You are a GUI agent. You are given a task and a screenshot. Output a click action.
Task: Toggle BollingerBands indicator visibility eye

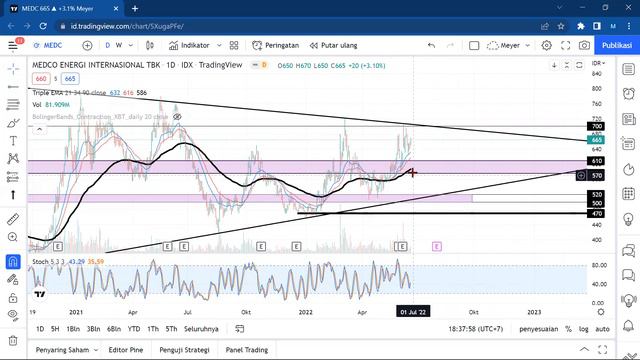[x=177, y=117]
